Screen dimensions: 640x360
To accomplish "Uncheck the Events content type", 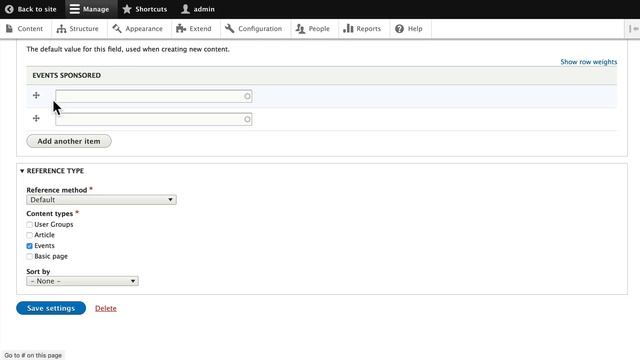I will point(29,246).
